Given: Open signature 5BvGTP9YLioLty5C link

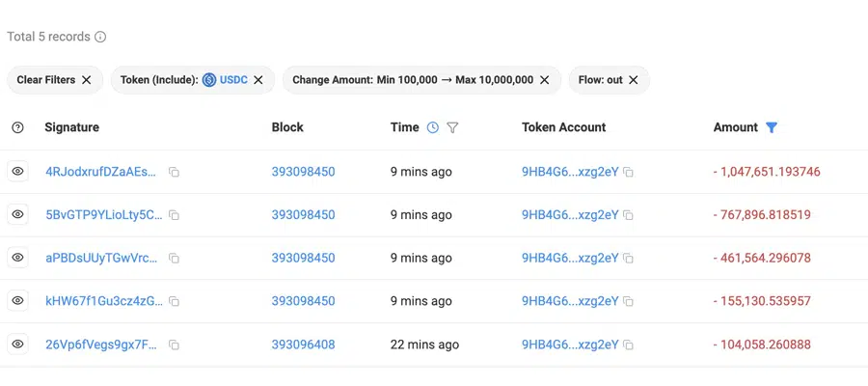Looking at the screenshot, I should point(103,215).
